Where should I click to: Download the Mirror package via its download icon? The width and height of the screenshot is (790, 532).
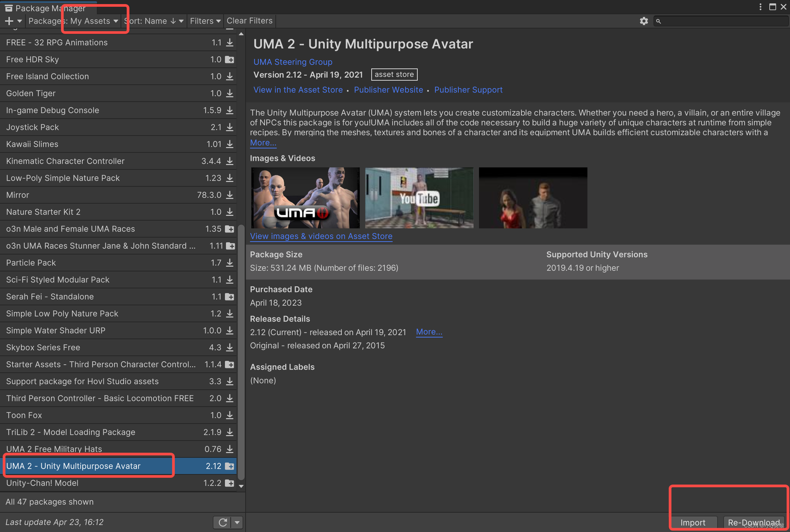[230, 195]
